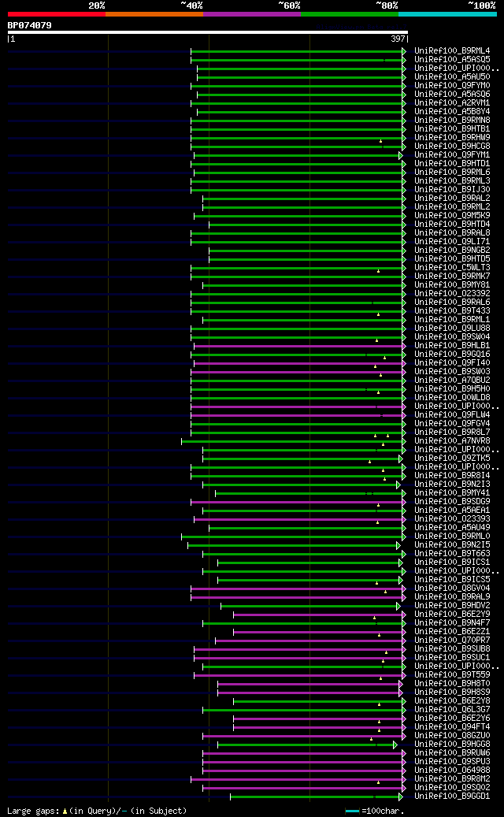The height and width of the screenshot is (817, 504).
Task: Click label UniRef100_A7QBU2
Action: (x=453, y=380)
